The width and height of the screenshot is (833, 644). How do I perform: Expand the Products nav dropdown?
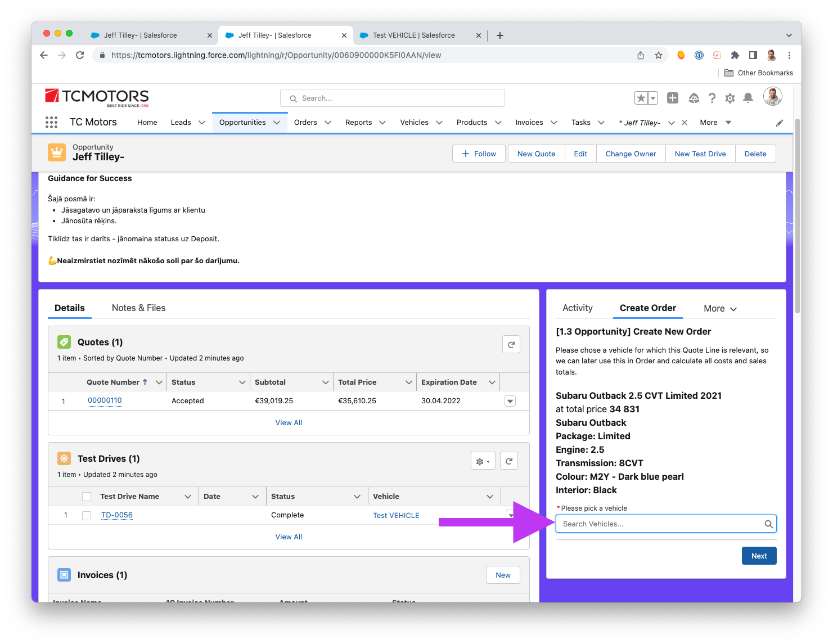498,123
